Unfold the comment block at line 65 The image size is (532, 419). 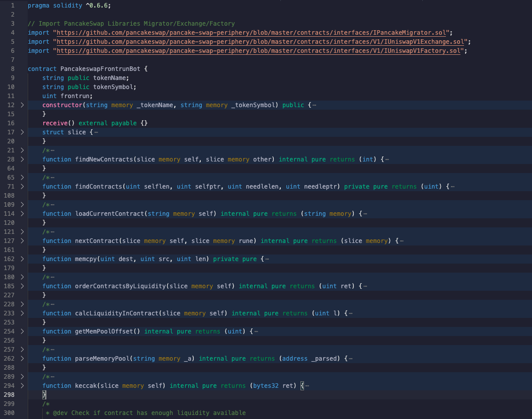click(x=22, y=177)
